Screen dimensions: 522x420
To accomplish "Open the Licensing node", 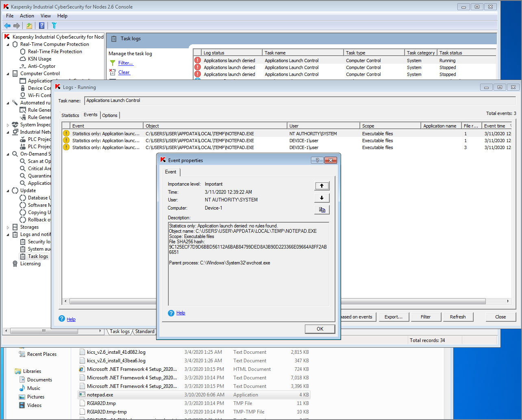I will click(30, 264).
